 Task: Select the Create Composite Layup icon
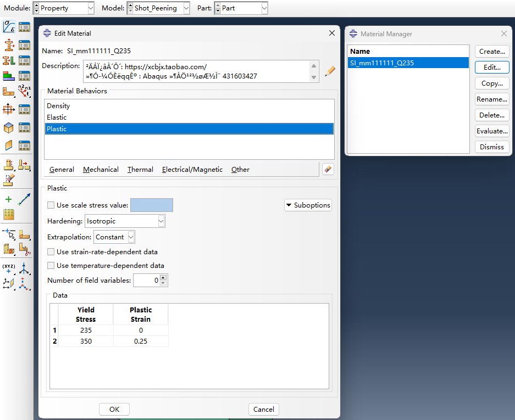[9, 76]
